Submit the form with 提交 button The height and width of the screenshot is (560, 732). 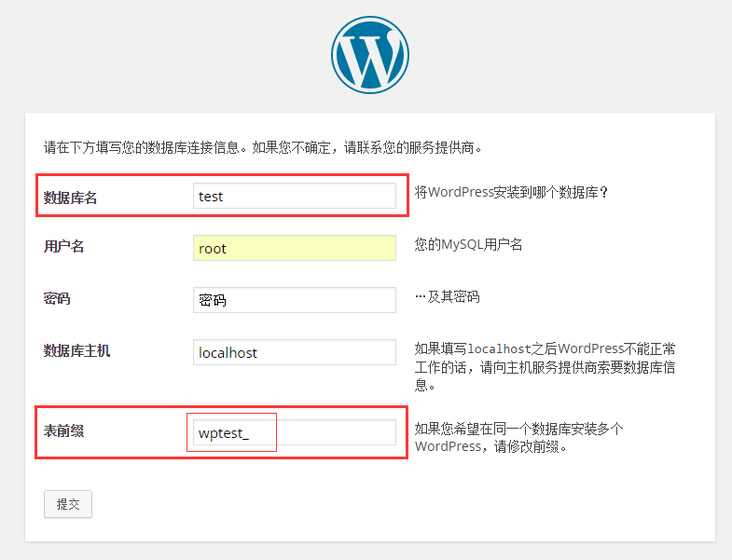pos(68,504)
